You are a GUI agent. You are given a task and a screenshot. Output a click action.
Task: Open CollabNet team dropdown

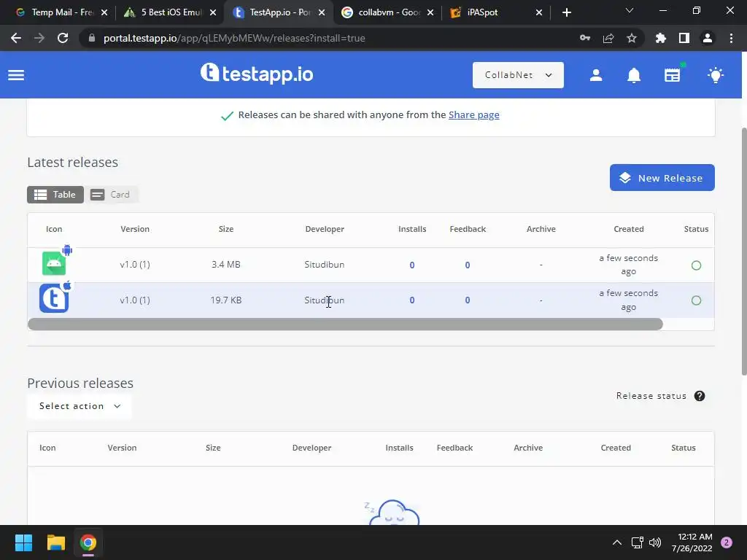point(518,75)
